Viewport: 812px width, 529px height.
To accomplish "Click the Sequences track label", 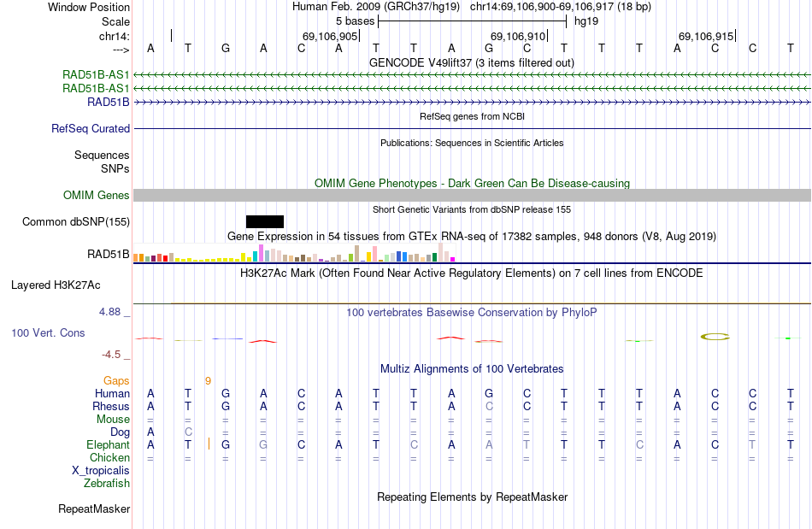I will (x=102, y=155).
